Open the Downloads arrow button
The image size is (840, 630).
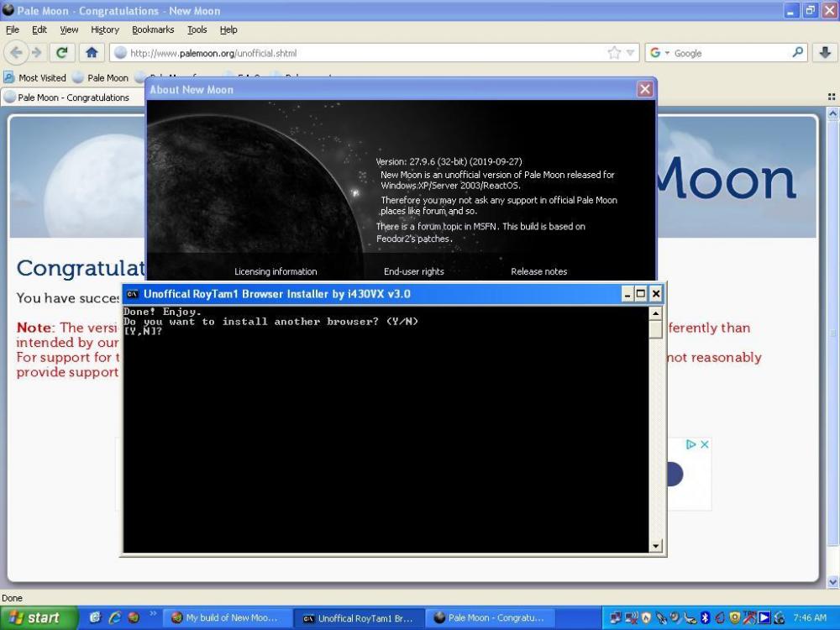click(x=825, y=53)
